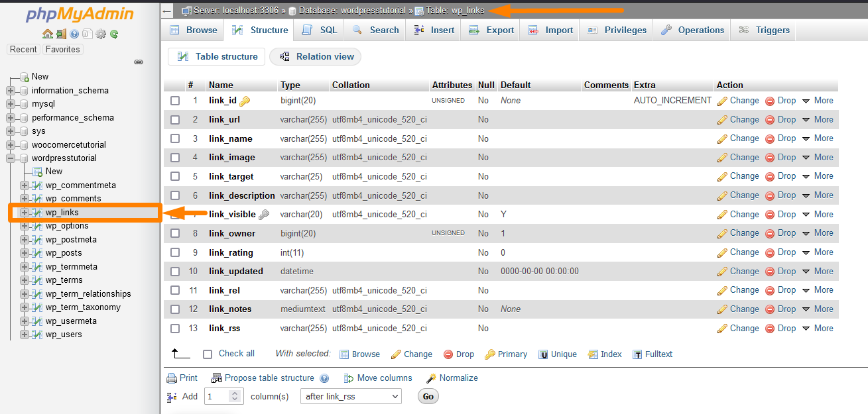Click the Go button
The image size is (868, 414).
point(428,396)
